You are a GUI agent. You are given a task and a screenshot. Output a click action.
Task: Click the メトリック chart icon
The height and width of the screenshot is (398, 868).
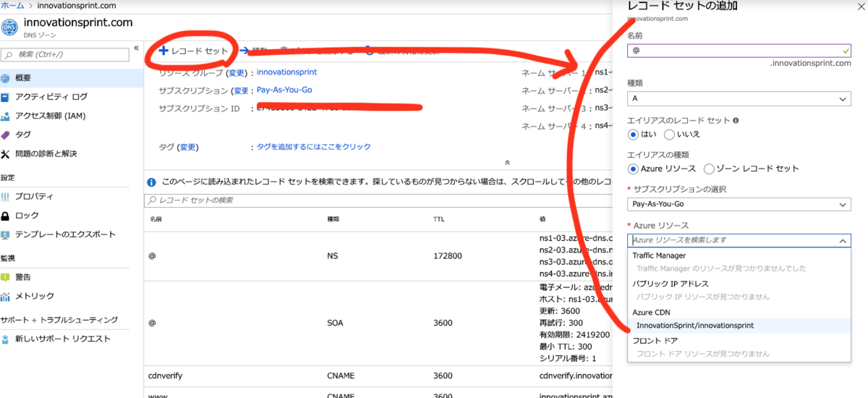[6, 296]
